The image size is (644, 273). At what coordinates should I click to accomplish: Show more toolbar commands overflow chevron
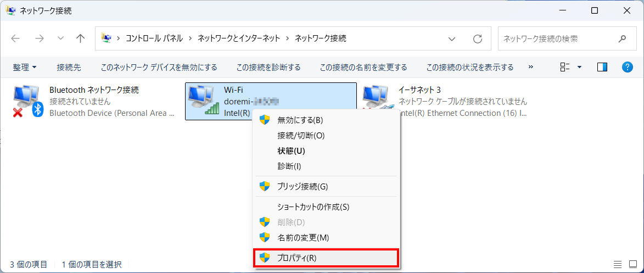pyautogui.click(x=531, y=66)
